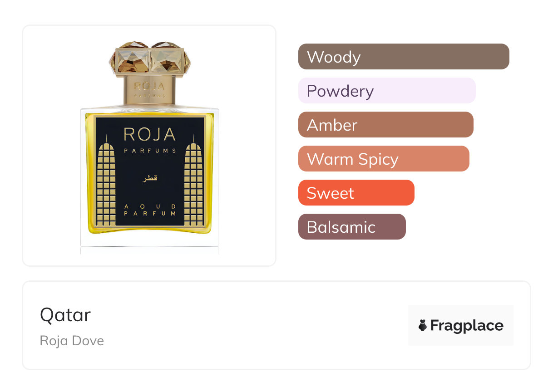Pick the Warm Spicy accord bar

[383, 159]
